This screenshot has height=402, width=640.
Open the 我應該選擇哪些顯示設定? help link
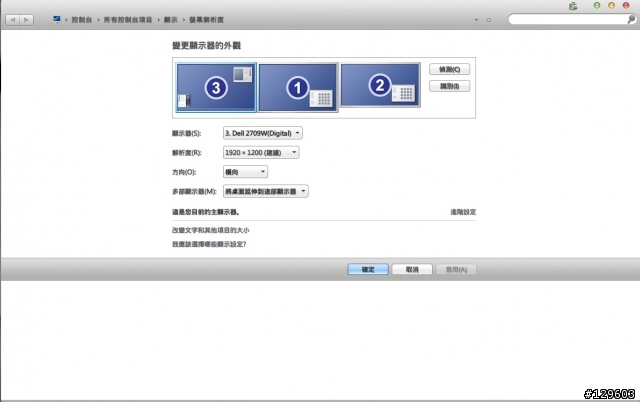coord(209,244)
